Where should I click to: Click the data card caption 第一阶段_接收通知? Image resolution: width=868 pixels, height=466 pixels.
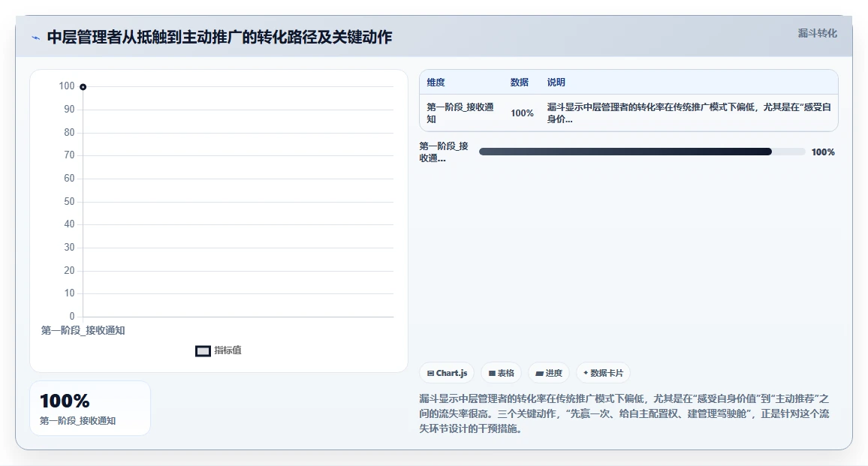click(x=77, y=421)
